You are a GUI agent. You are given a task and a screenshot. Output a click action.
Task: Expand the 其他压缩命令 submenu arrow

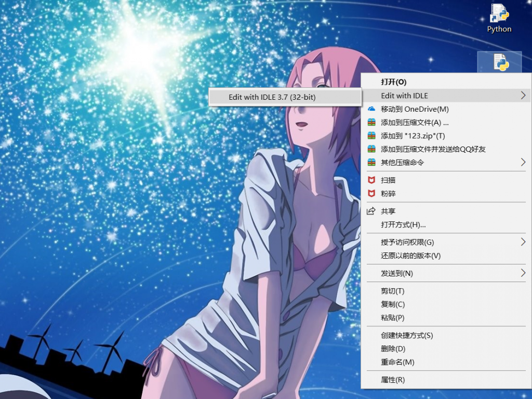(x=523, y=163)
